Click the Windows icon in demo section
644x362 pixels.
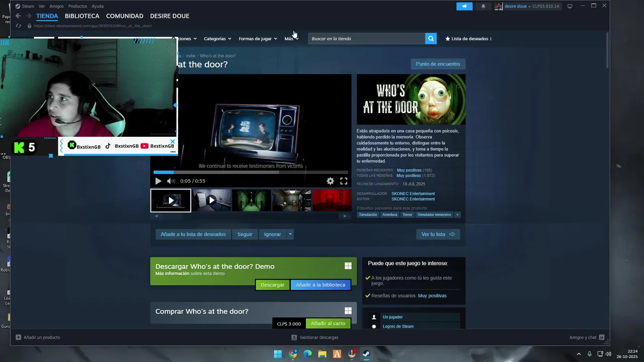(348, 266)
